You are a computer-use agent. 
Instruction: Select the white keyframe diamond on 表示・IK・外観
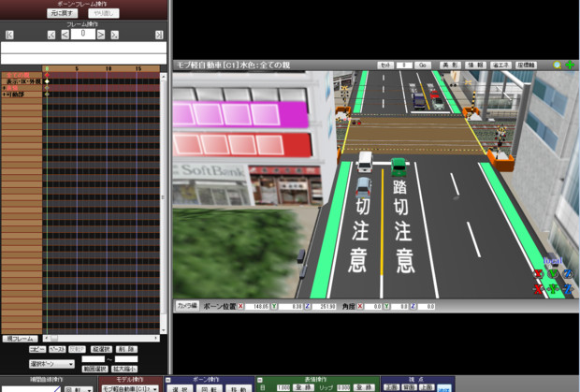click(x=47, y=81)
